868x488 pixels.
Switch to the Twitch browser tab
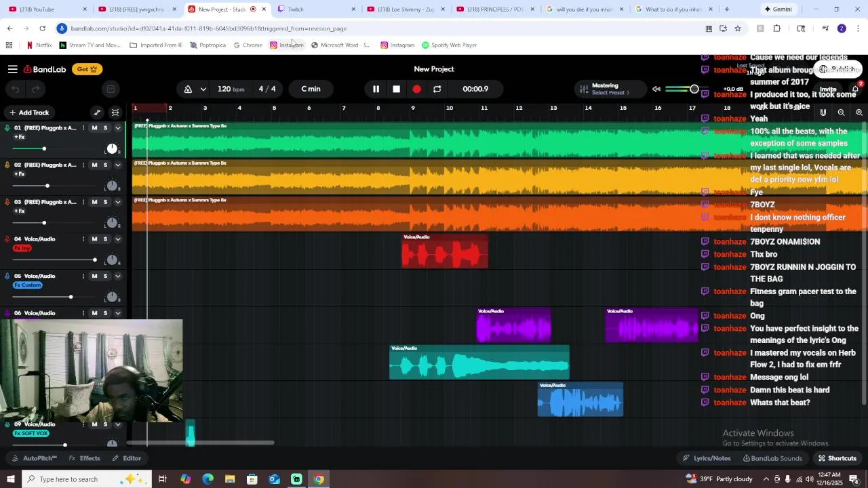point(316,9)
